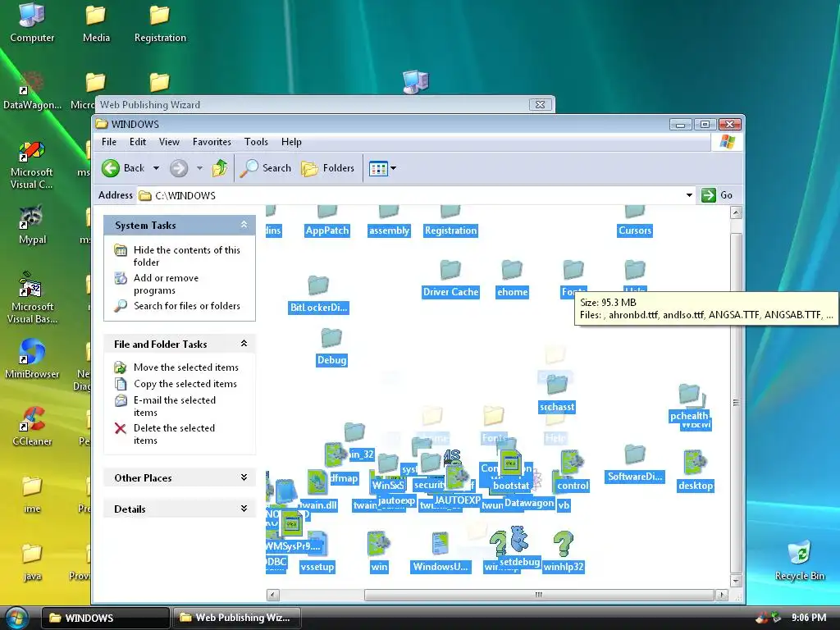This screenshot has width=840, height=630.
Task: Open Forward history dropdown arrow
Action: (199, 168)
